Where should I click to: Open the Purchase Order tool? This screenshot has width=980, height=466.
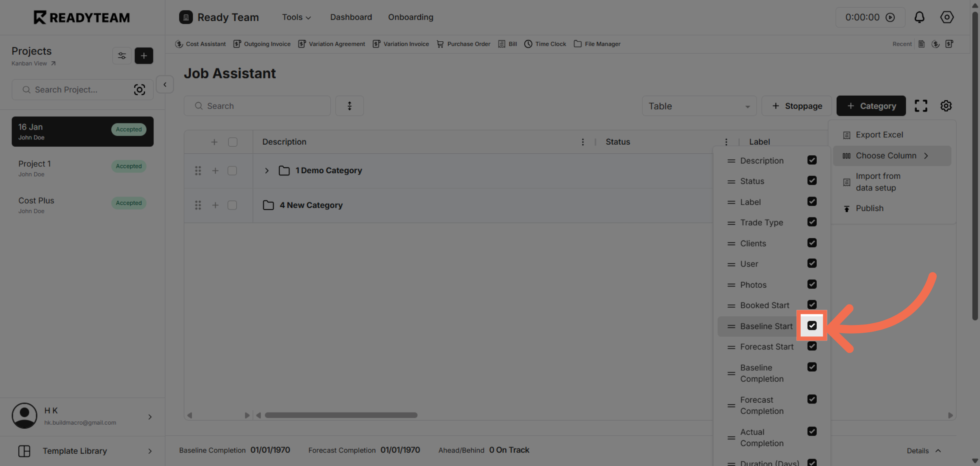tap(463, 44)
